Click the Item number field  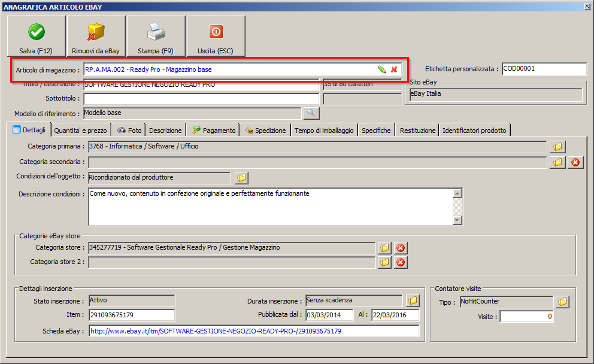tap(132, 315)
